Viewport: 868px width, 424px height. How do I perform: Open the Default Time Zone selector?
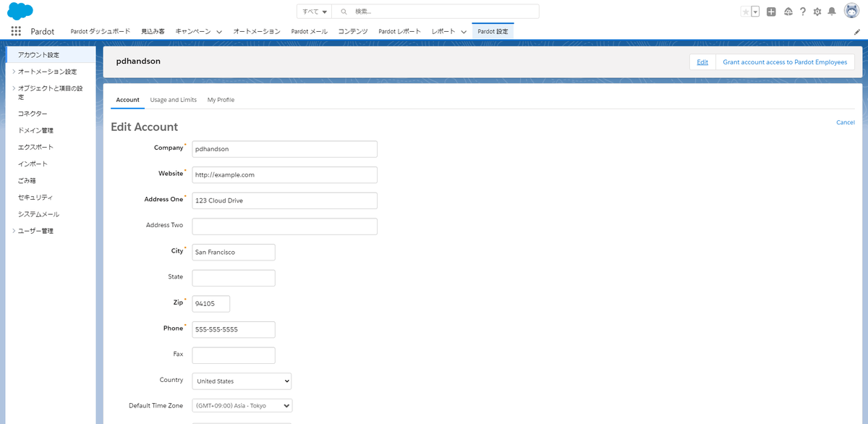pos(242,405)
